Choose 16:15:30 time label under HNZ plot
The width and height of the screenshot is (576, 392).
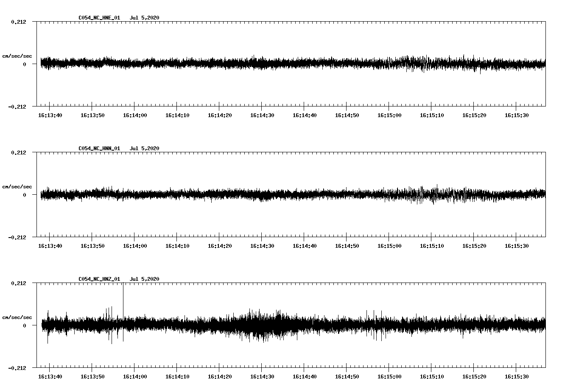coord(517,377)
